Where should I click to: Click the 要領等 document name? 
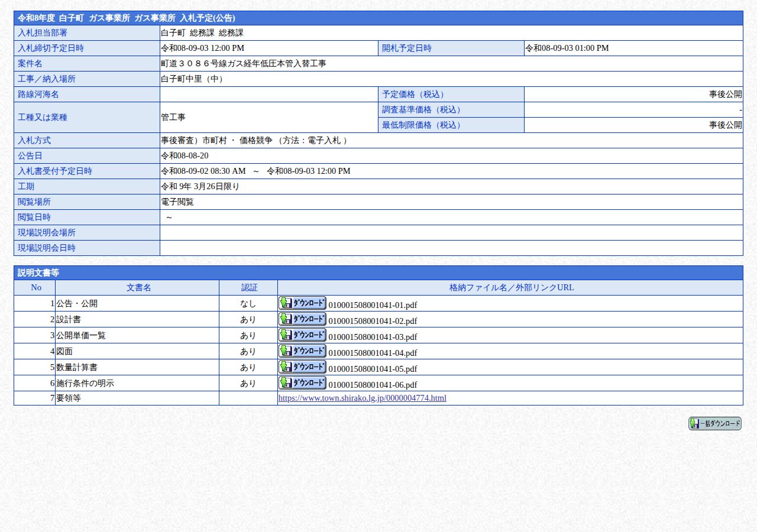pyautogui.click(x=69, y=398)
